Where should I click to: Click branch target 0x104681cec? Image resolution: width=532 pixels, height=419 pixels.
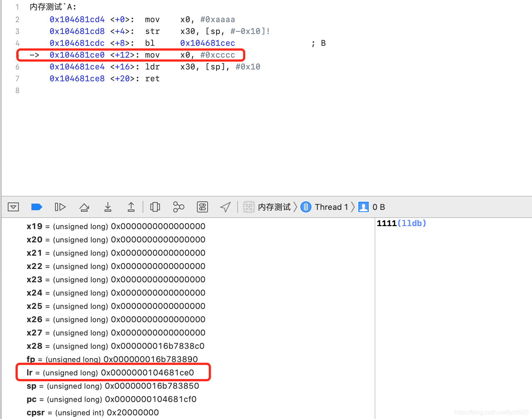point(208,43)
